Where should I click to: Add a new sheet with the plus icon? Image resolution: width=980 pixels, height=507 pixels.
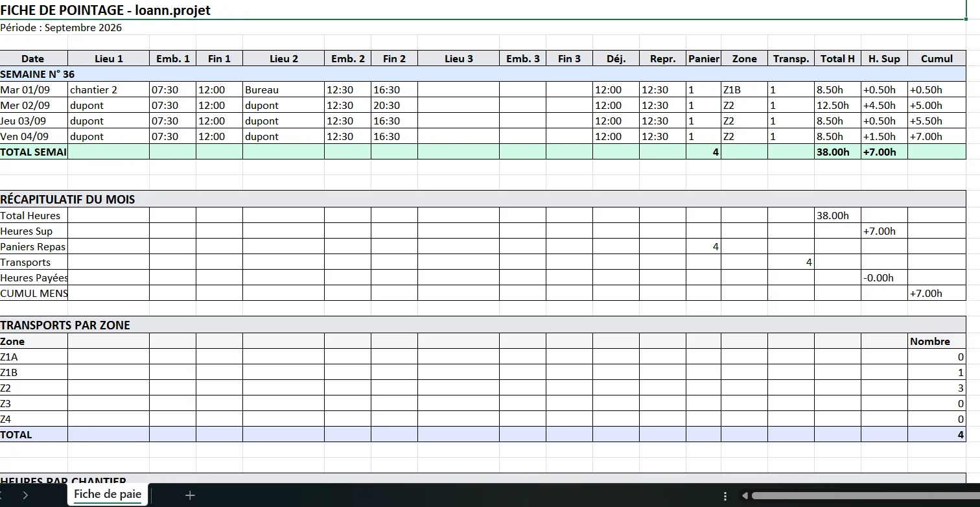[x=190, y=495]
